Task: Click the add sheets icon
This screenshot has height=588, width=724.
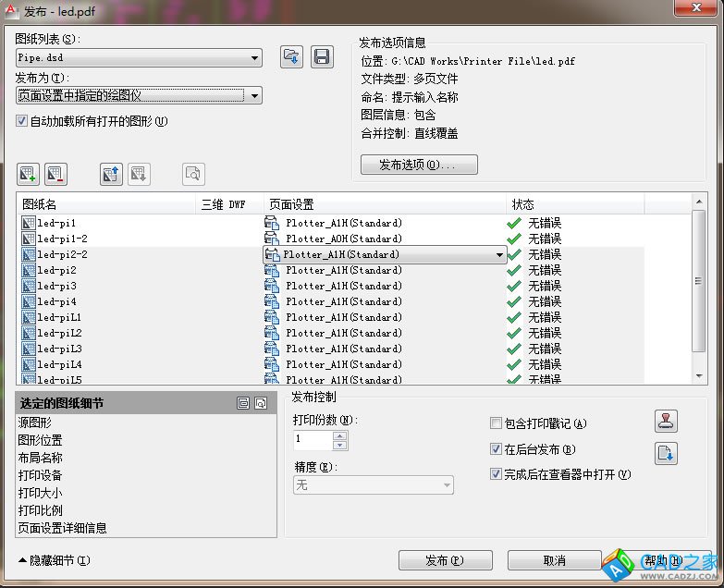Action: click(28, 174)
